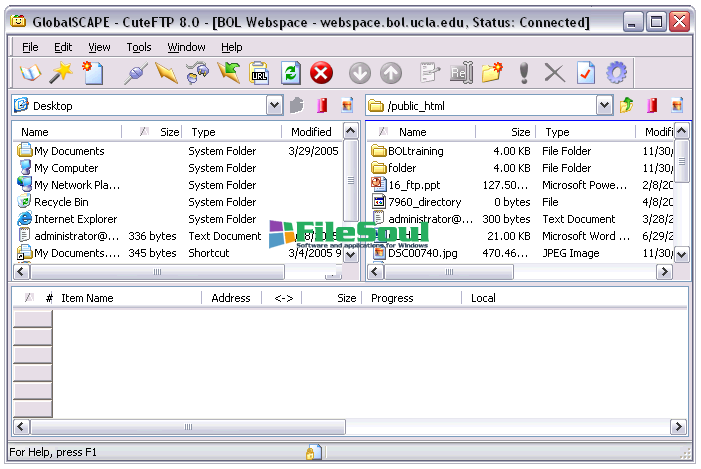Open the Site Manager book icon
Viewport: 701px width, 469px height.
[x=29, y=72]
